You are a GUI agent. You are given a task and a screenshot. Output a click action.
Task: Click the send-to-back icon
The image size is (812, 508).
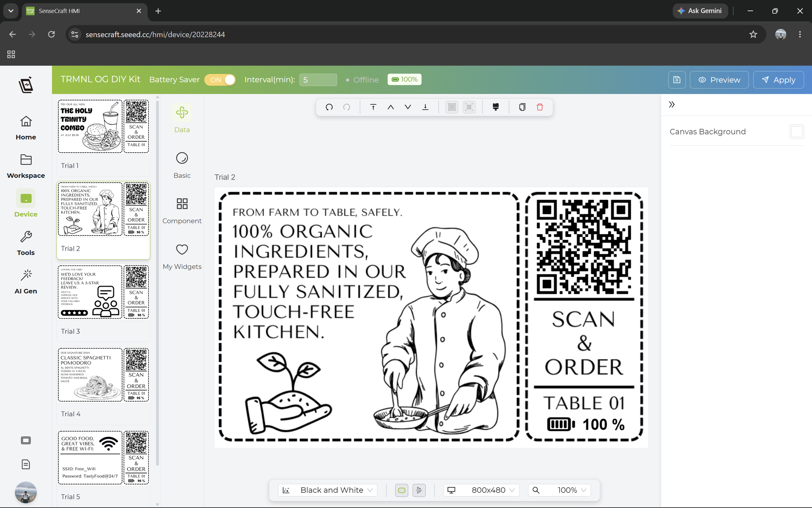click(x=425, y=107)
